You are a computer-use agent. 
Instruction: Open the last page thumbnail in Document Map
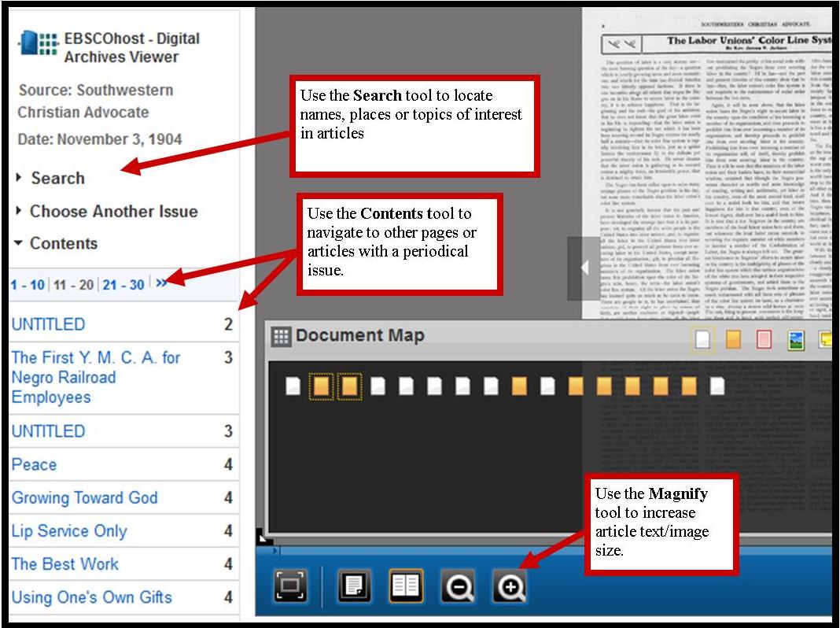717,386
